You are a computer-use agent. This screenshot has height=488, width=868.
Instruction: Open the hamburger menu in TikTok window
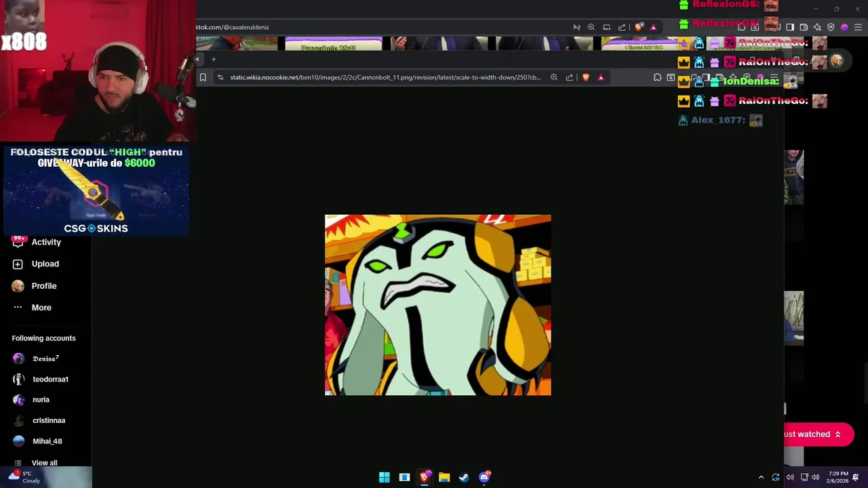pyautogui.click(x=858, y=27)
